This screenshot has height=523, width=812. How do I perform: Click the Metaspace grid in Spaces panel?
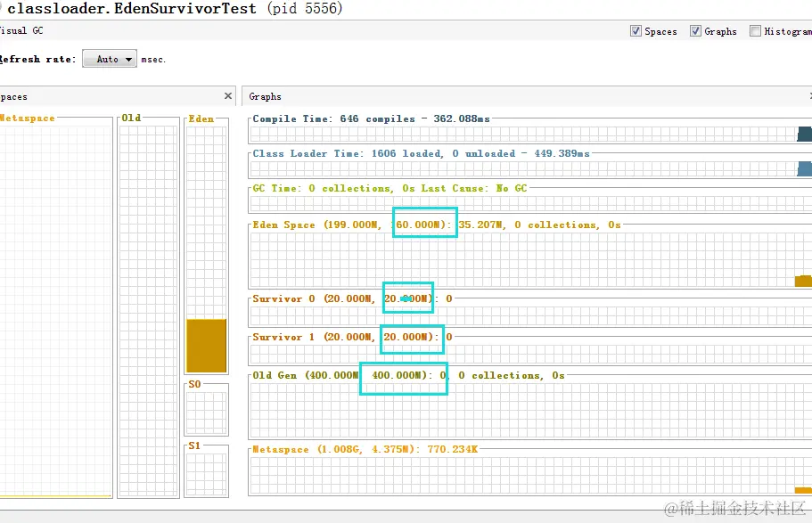tap(55, 311)
